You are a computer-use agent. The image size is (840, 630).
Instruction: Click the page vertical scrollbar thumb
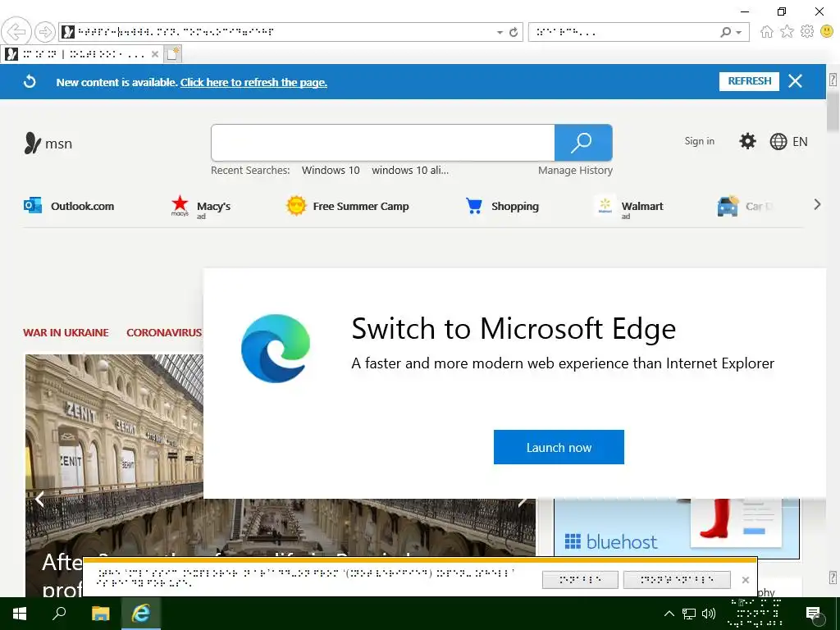(833, 111)
